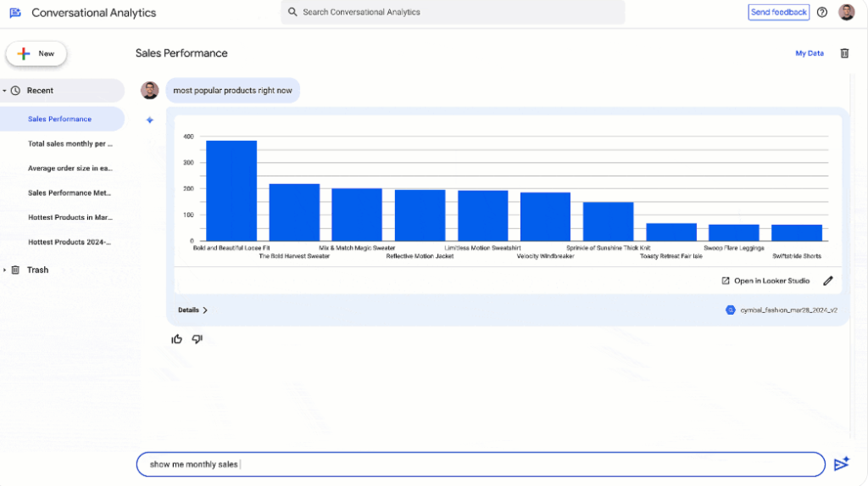
Task: Click the cymbal_fashion_mar28_2024_v2 data source label
Action: [789, 310]
